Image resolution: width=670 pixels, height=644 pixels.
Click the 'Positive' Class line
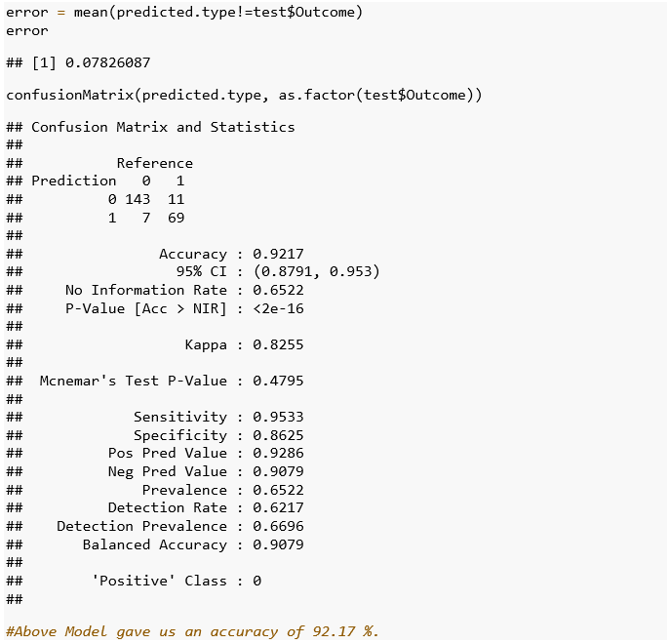tap(177, 581)
